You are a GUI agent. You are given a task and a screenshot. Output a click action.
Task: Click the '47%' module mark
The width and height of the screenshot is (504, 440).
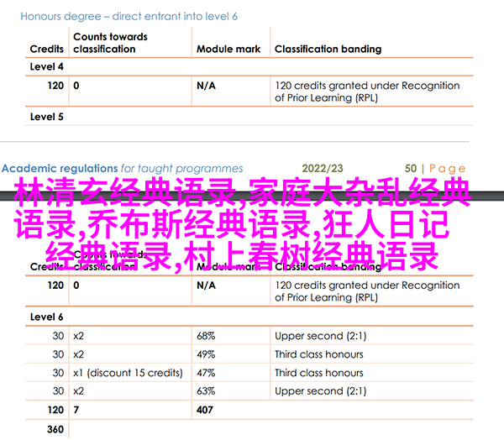(206, 373)
